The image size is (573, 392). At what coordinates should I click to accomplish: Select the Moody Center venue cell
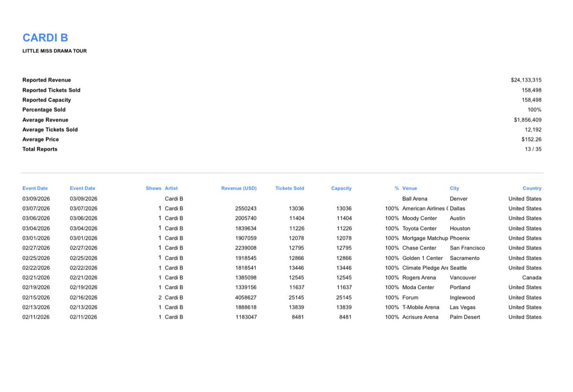[420, 218]
